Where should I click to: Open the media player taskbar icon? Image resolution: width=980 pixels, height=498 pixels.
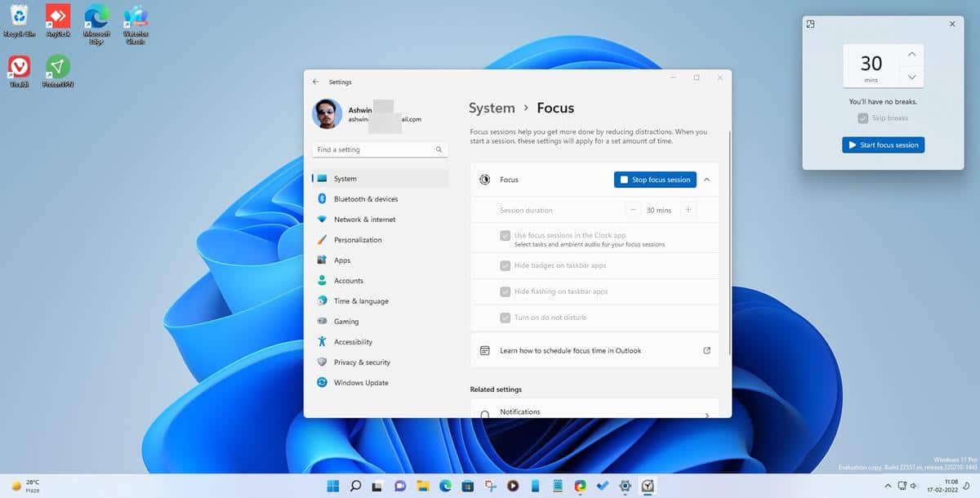click(513, 486)
